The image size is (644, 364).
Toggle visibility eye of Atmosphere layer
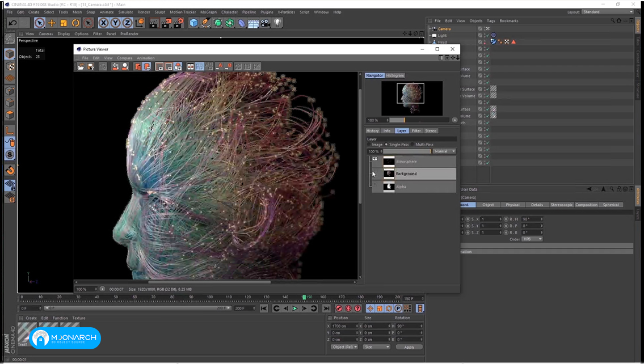click(374, 159)
